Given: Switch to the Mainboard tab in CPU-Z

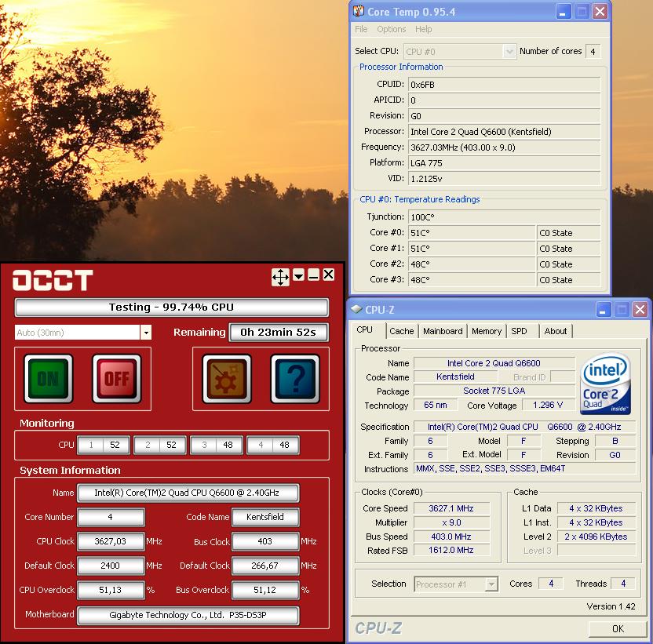Looking at the screenshot, I should 443,331.
